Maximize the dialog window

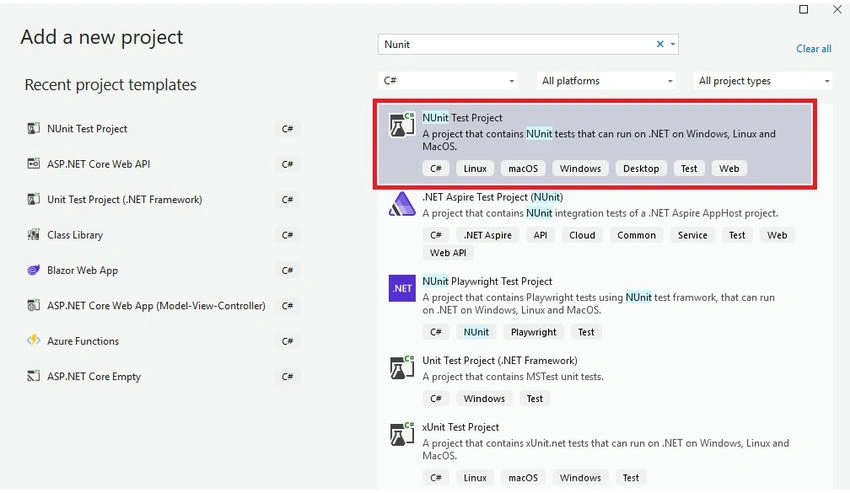803,9
